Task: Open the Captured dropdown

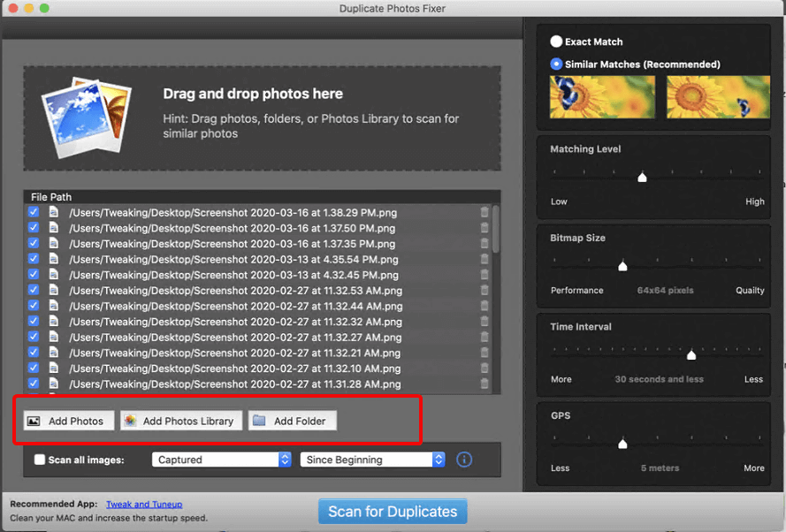Action: tap(222, 460)
